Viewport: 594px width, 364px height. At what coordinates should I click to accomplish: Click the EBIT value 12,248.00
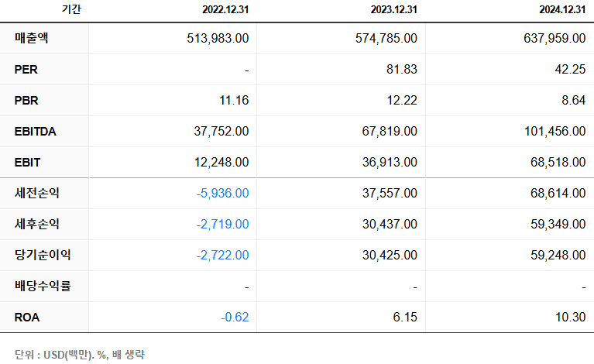[x=221, y=163]
